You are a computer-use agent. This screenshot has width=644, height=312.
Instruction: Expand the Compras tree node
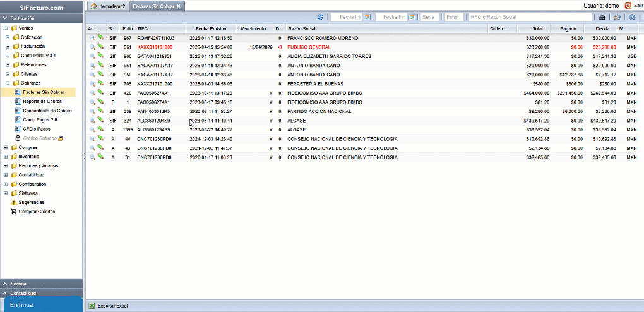[6, 147]
